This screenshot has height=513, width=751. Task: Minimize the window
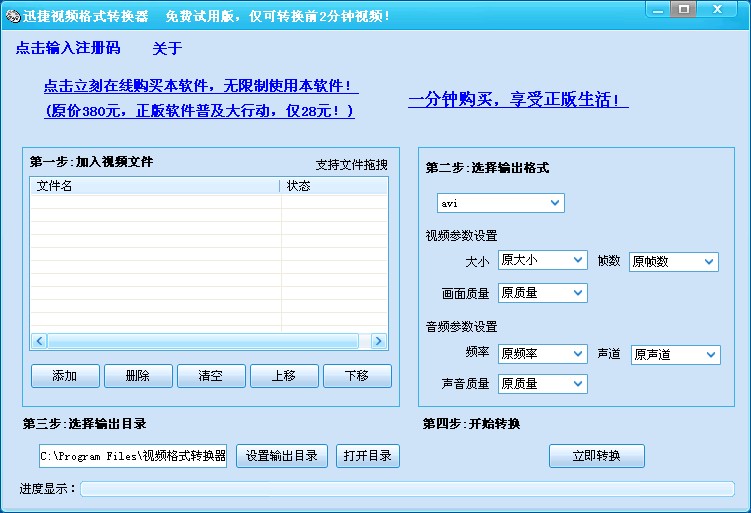(x=658, y=9)
